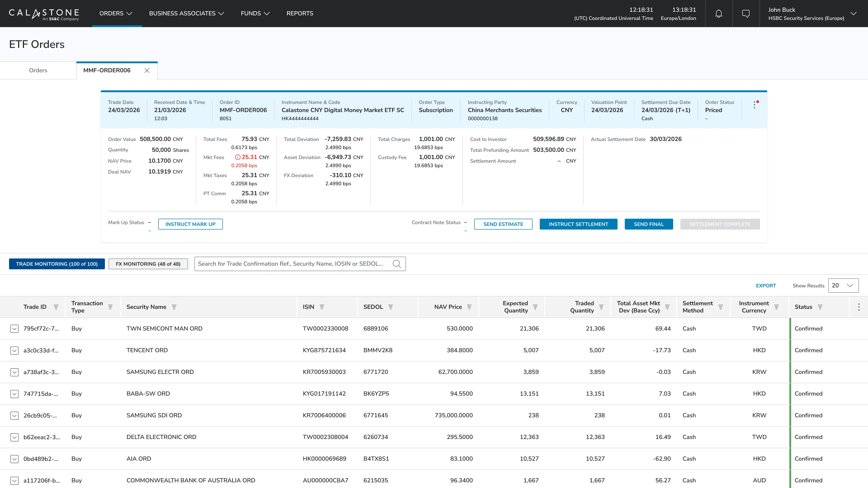Screen dimensions: 868x488
Task: Filter the Total Asset Mkt Dev column
Action: pos(667,307)
